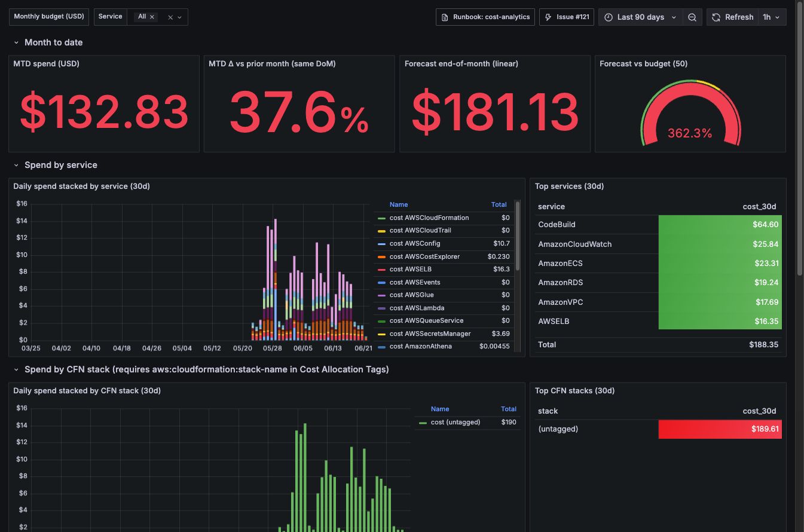This screenshot has width=804, height=532.
Task: Toggle cost AWSSecretsManager series in legend
Action: [x=430, y=334]
